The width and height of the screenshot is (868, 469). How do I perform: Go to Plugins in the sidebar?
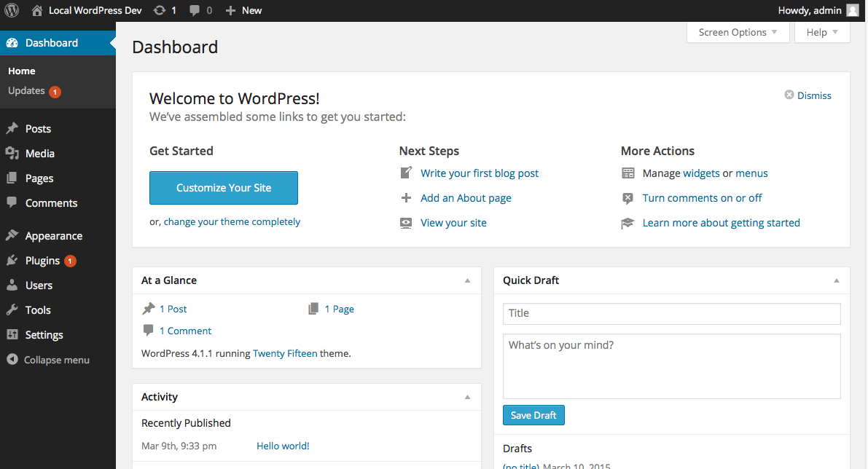click(42, 261)
